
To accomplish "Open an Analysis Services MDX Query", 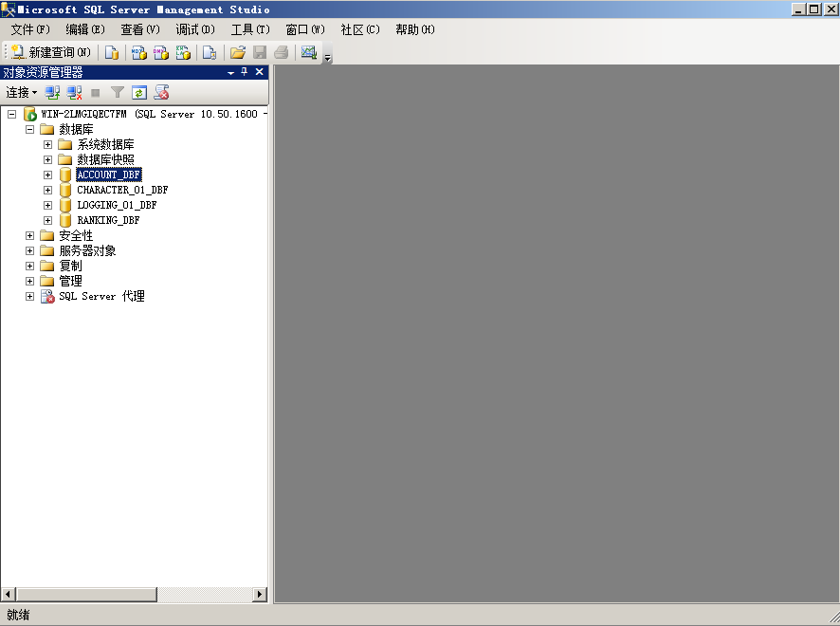I will click(x=139, y=52).
